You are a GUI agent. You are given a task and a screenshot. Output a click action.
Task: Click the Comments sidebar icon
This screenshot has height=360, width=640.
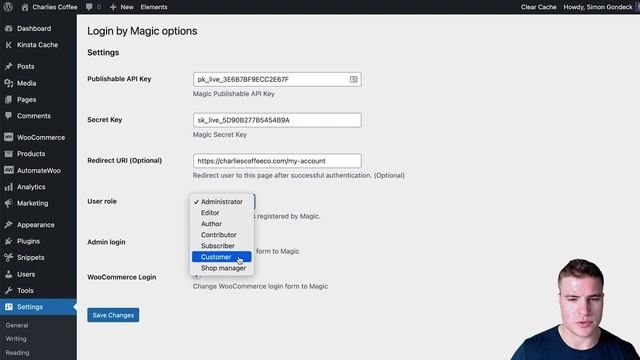[9, 116]
